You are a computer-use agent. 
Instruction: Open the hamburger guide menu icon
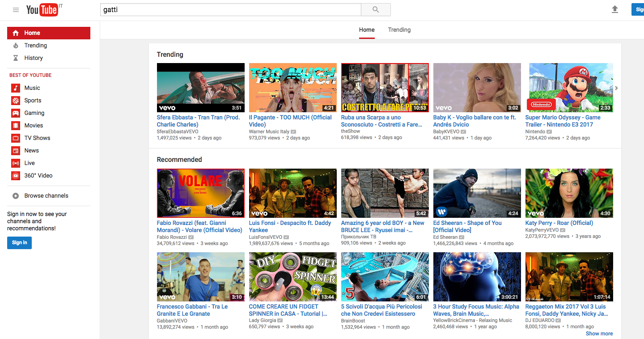(16, 10)
